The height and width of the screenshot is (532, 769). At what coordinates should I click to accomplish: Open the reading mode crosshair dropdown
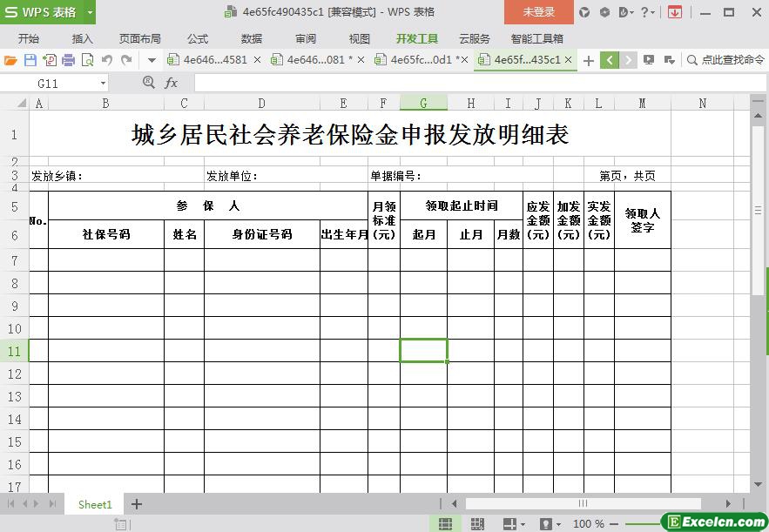[514, 523]
